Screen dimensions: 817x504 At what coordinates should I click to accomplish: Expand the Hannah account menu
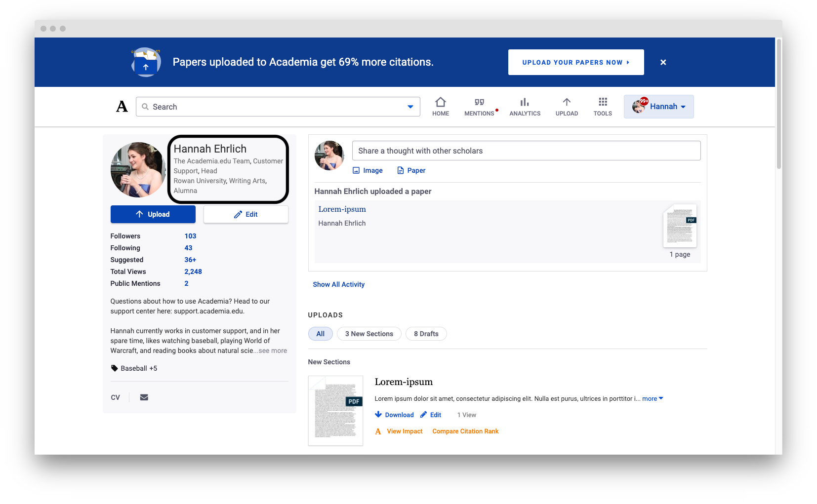(x=659, y=106)
